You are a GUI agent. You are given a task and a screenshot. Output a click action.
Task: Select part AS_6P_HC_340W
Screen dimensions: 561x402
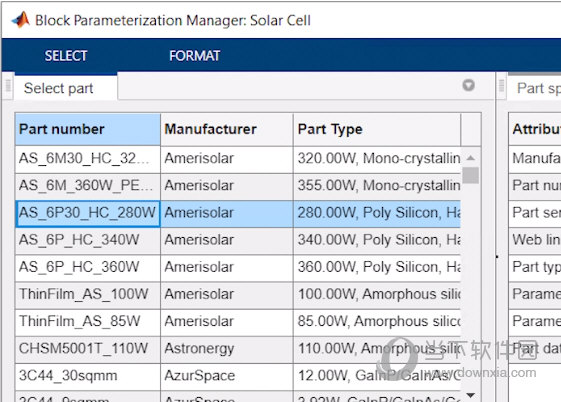click(x=88, y=240)
